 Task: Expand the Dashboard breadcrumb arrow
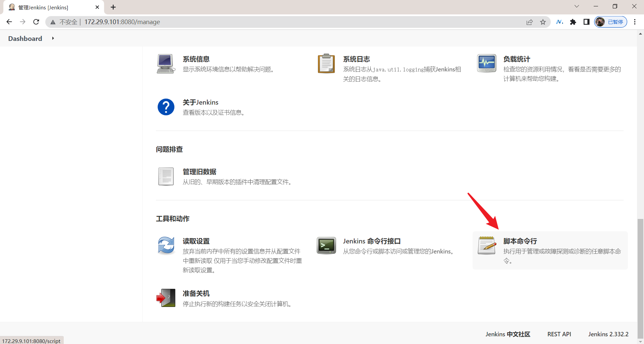tap(53, 38)
